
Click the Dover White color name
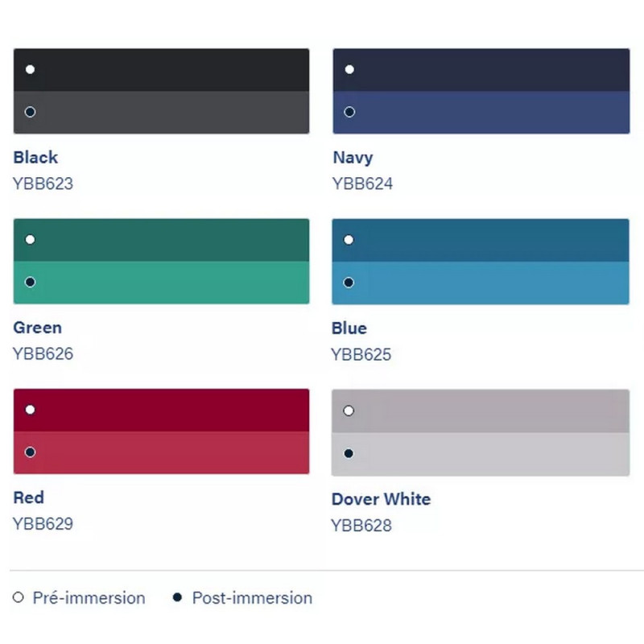381,499
